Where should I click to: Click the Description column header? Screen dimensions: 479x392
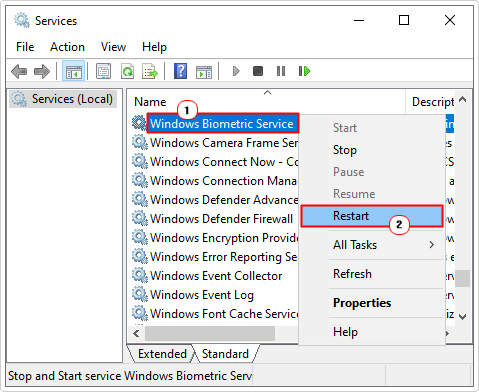pyautogui.click(x=431, y=102)
